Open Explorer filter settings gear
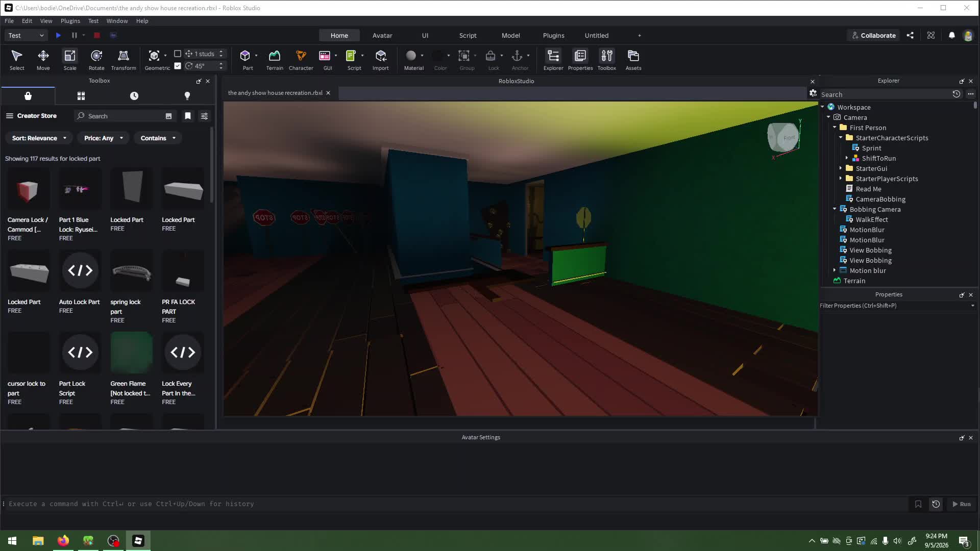 point(813,93)
